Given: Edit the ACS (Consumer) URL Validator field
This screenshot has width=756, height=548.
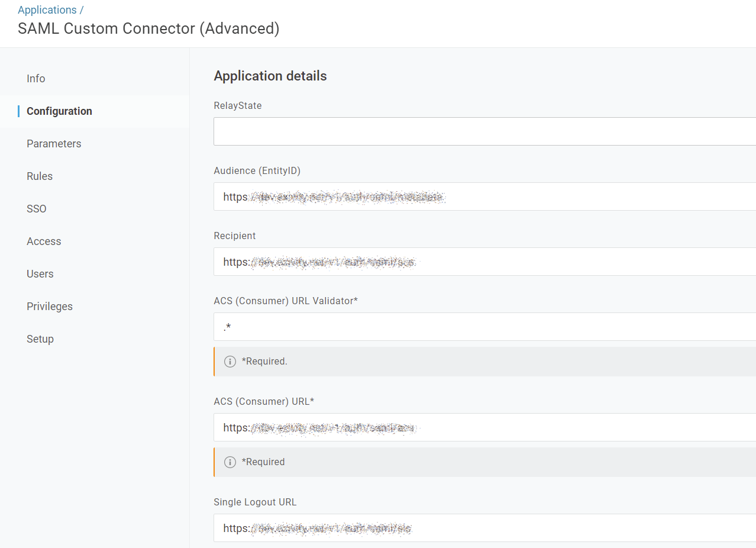Looking at the screenshot, I should [484, 327].
